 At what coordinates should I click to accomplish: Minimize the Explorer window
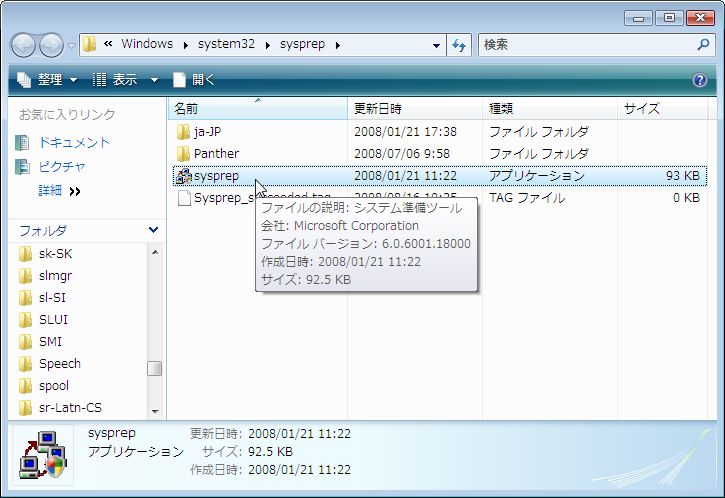click(x=638, y=18)
